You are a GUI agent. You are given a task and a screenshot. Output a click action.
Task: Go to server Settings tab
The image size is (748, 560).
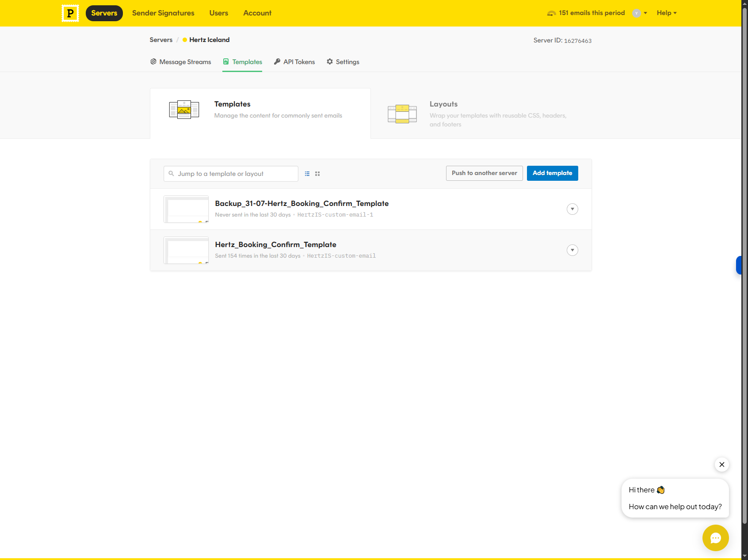343,62
